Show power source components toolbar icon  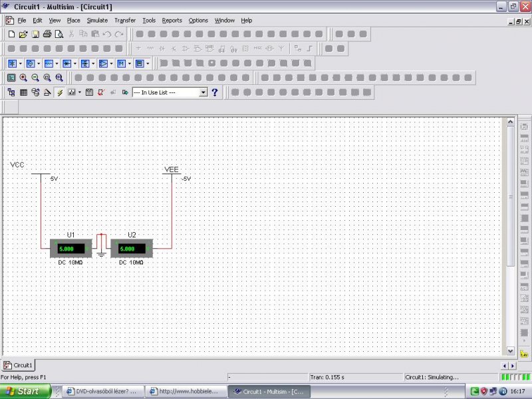[x=12, y=63]
